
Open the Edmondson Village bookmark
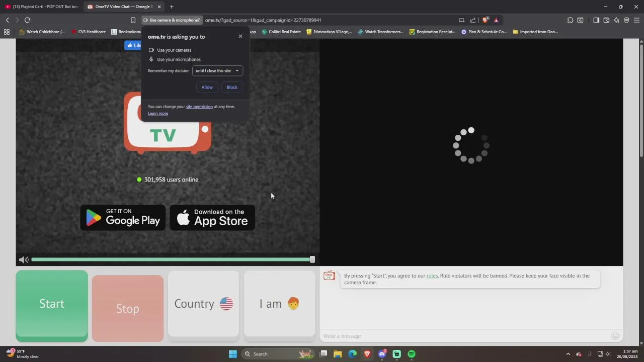[x=329, y=32]
